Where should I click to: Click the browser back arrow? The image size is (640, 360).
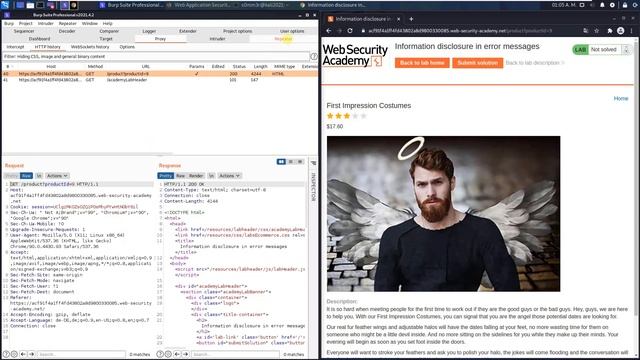(x=329, y=31)
